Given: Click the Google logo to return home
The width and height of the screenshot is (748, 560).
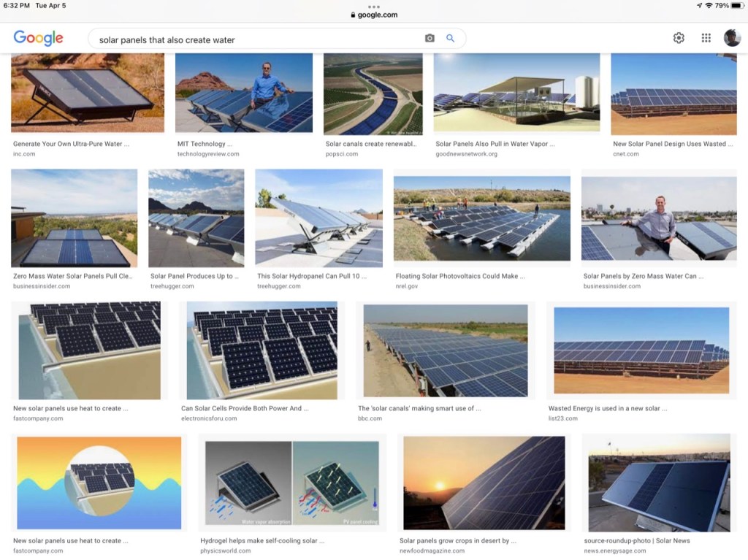Looking at the screenshot, I should pos(38,38).
